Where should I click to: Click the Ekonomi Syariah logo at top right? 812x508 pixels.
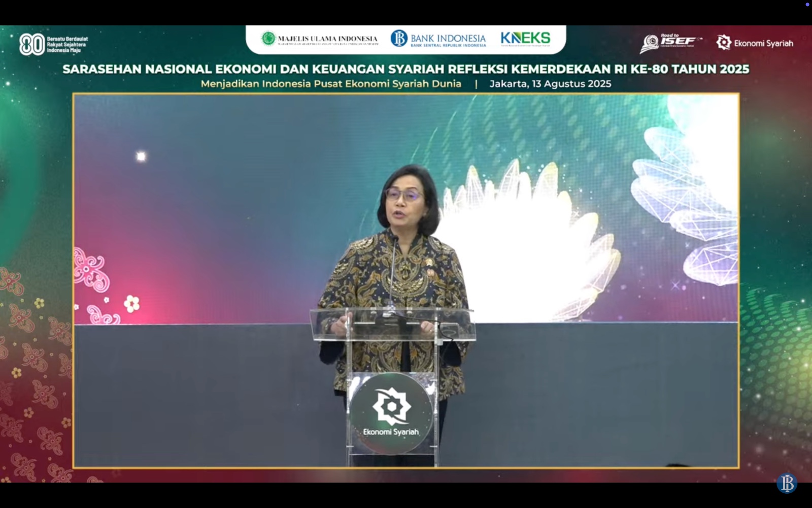click(x=755, y=43)
